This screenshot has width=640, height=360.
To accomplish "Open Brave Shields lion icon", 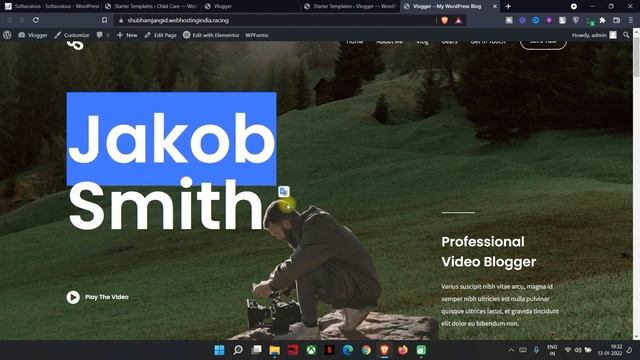I will pos(444,20).
